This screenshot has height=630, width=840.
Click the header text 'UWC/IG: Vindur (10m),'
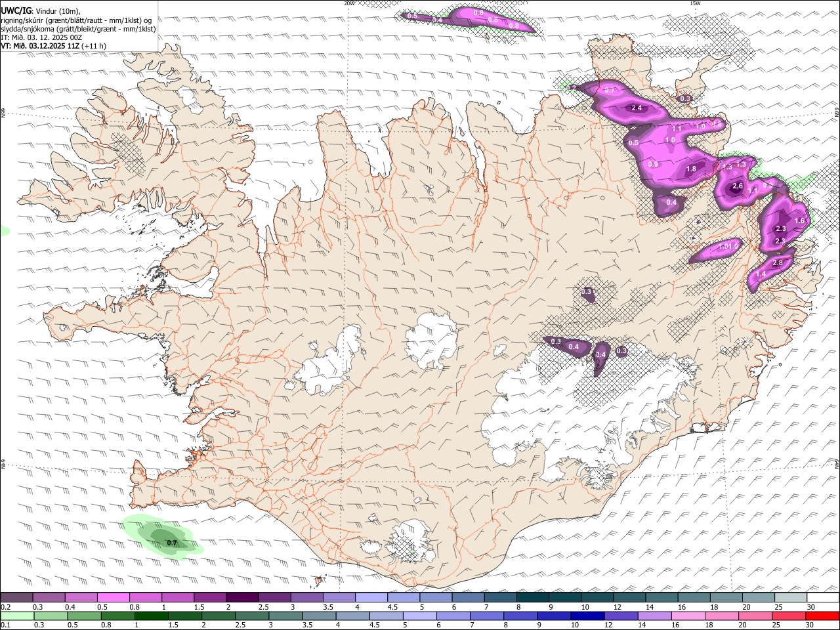click(41, 11)
